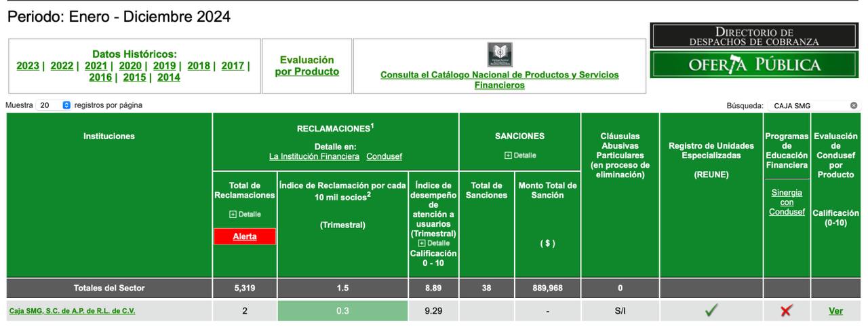This screenshot has height=330, width=868.
Task: Click the 0.3 reclamación index cell
Action: pos(342,311)
